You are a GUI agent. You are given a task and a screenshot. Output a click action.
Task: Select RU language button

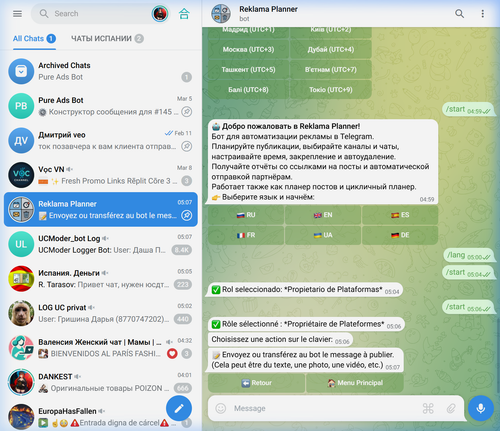(246, 215)
